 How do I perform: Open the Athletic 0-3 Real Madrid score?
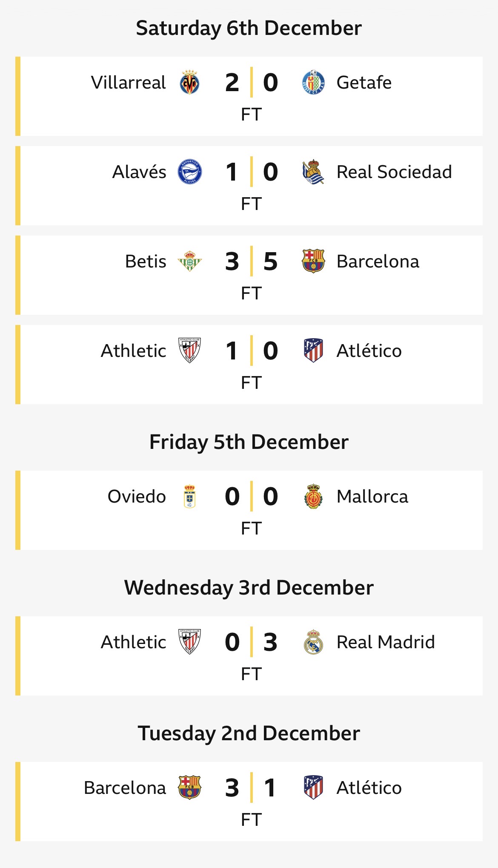coord(251,642)
